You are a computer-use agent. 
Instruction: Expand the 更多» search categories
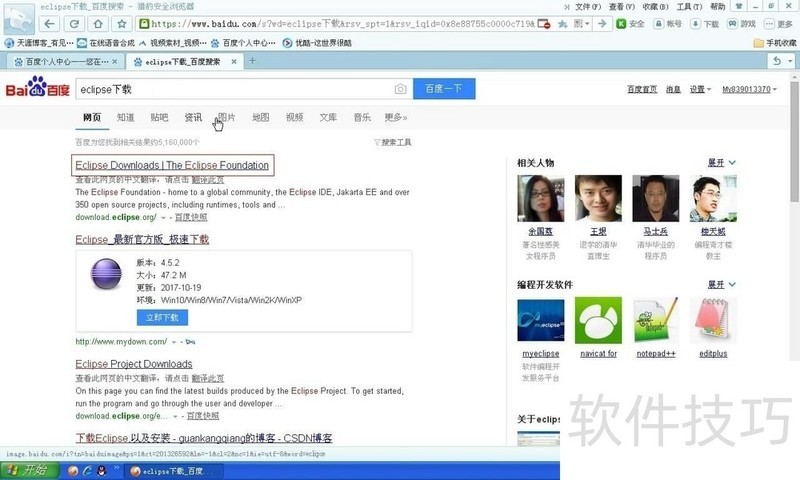tap(396, 117)
